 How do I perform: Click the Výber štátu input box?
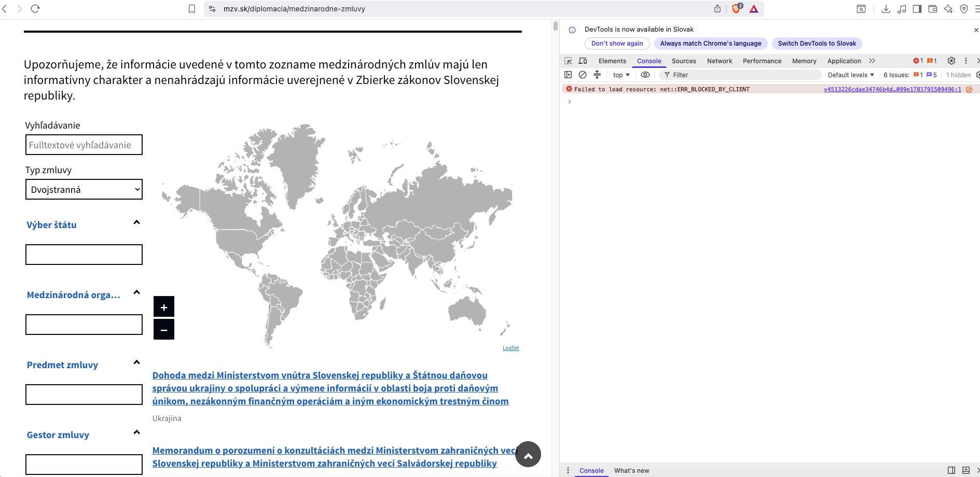click(84, 255)
